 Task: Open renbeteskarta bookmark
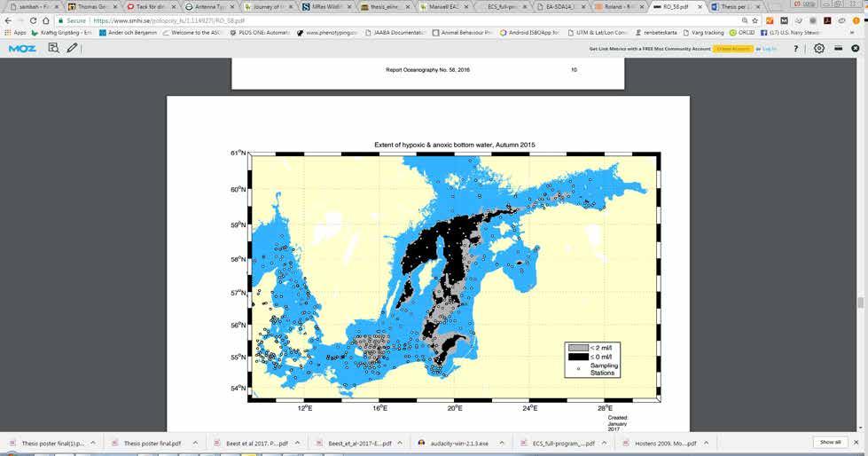(655, 33)
